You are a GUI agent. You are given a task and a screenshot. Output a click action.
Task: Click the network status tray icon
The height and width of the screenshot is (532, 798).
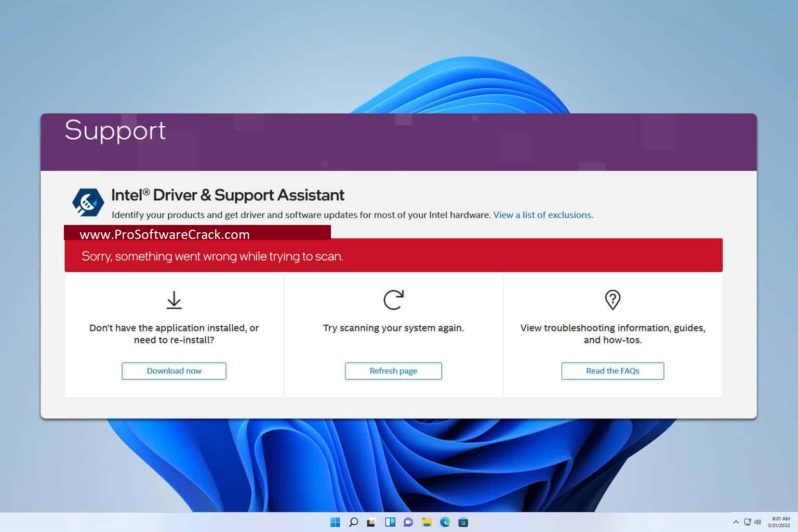(x=748, y=522)
